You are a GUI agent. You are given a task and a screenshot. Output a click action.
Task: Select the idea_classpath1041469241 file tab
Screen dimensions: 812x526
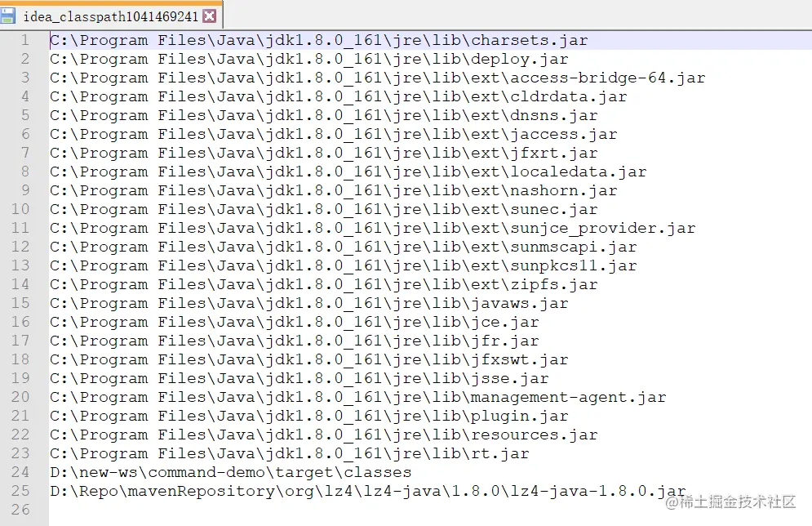tap(110, 16)
